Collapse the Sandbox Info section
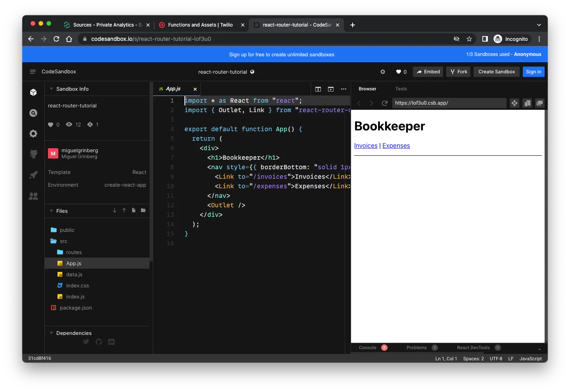The width and height of the screenshot is (570, 392). click(x=51, y=89)
